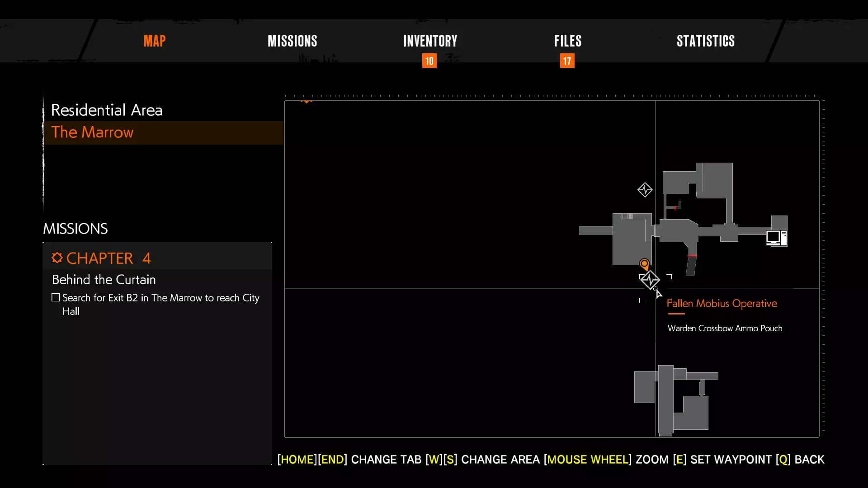The image size is (868, 488).
Task: Click the Chapter 4 mission header
Action: pos(108,258)
